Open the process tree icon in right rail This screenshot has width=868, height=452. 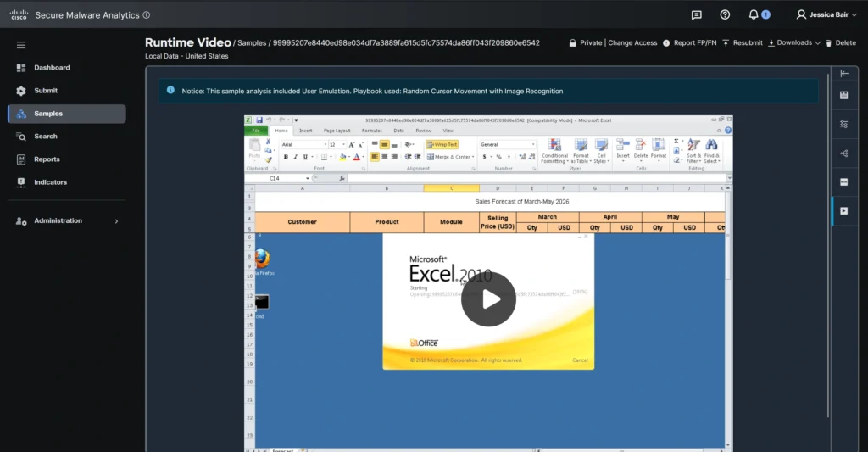844,153
